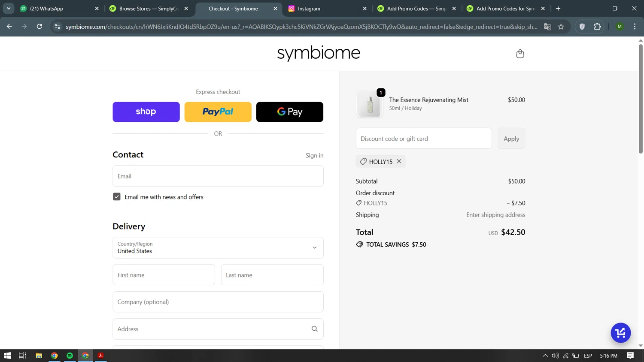Screen dimensions: 644x362
Task: Click the Essence Rejuvenating Mist product thumbnail
Action: [370, 104]
